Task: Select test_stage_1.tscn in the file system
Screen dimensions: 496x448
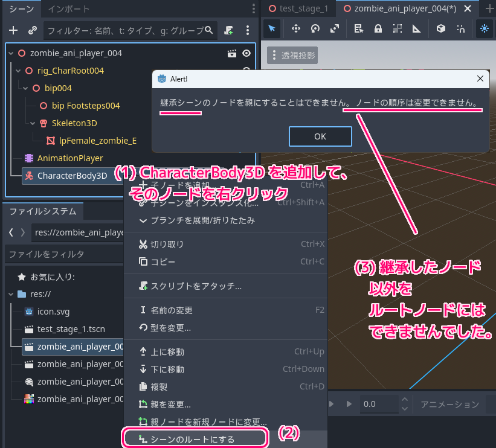Action: (x=71, y=329)
